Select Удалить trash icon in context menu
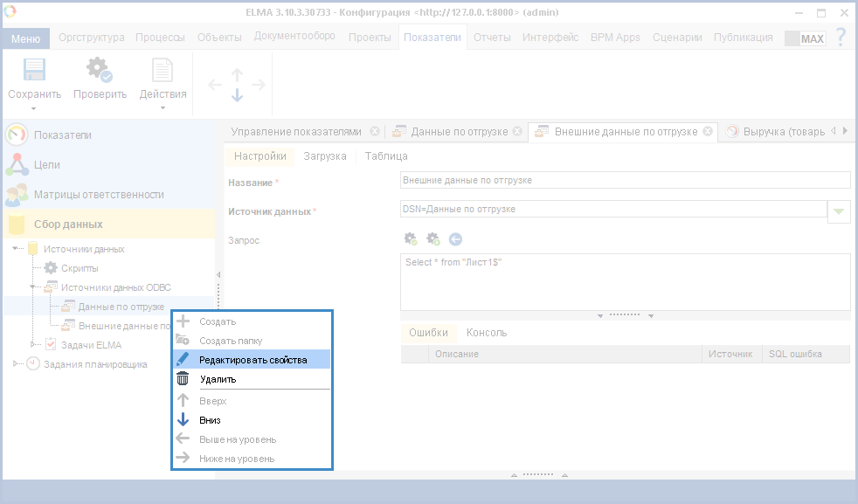858x504 pixels. pyautogui.click(x=183, y=379)
